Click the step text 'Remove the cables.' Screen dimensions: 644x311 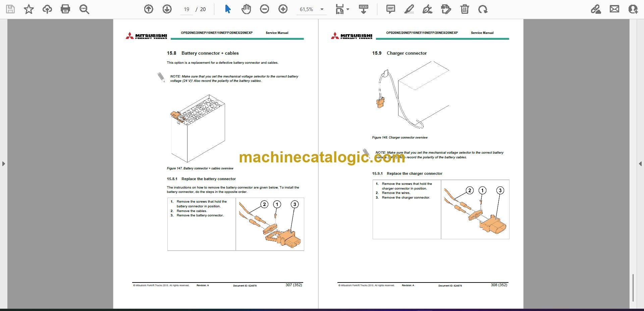pos(192,211)
